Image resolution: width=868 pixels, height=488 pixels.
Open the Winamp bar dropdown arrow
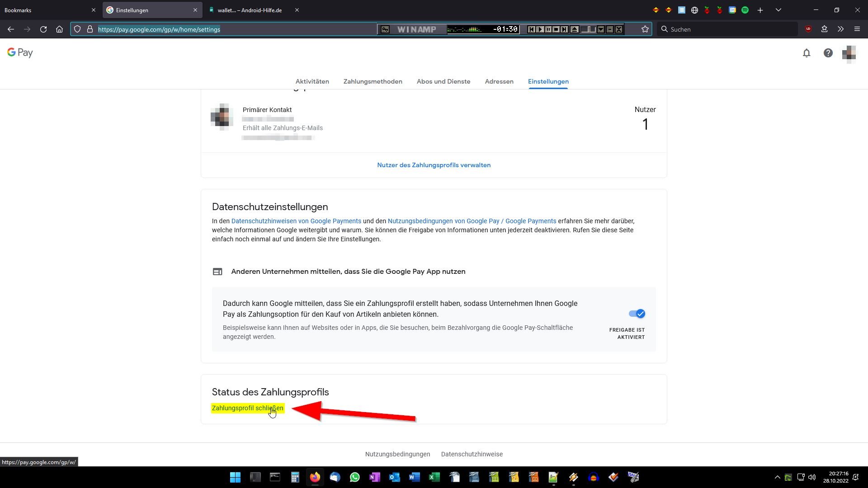click(x=601, y=29)
